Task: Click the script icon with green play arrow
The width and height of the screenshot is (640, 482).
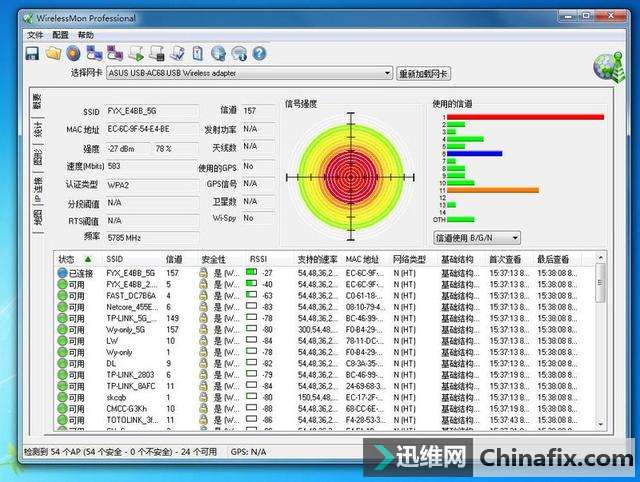Action: [x=136, y=53]
